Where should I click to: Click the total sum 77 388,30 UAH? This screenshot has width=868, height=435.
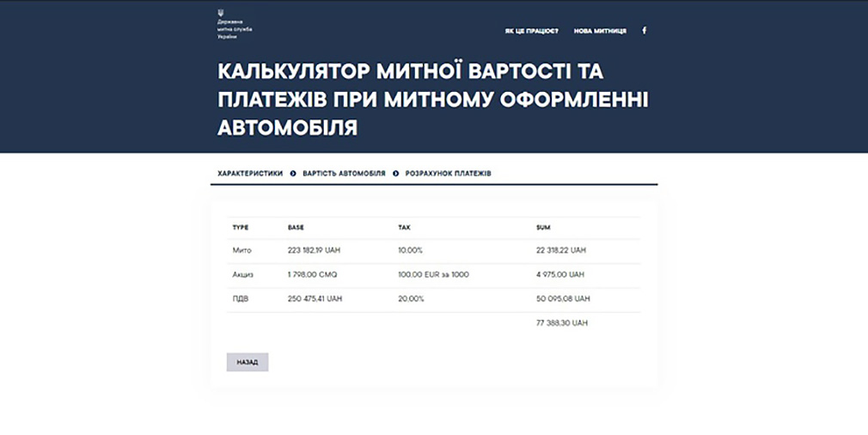561,323
